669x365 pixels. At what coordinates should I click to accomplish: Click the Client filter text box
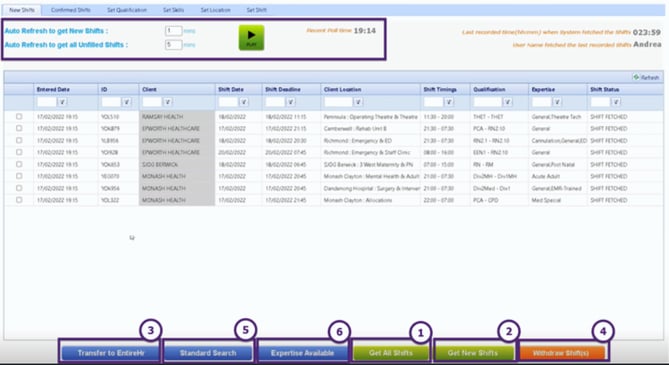(152, 102)
